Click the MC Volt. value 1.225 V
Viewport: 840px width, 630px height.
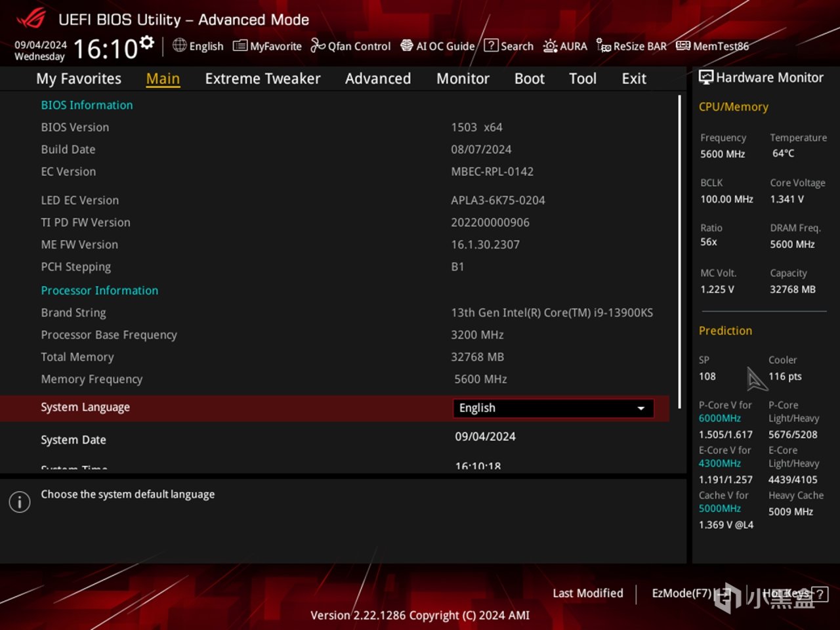coord(717,289)
